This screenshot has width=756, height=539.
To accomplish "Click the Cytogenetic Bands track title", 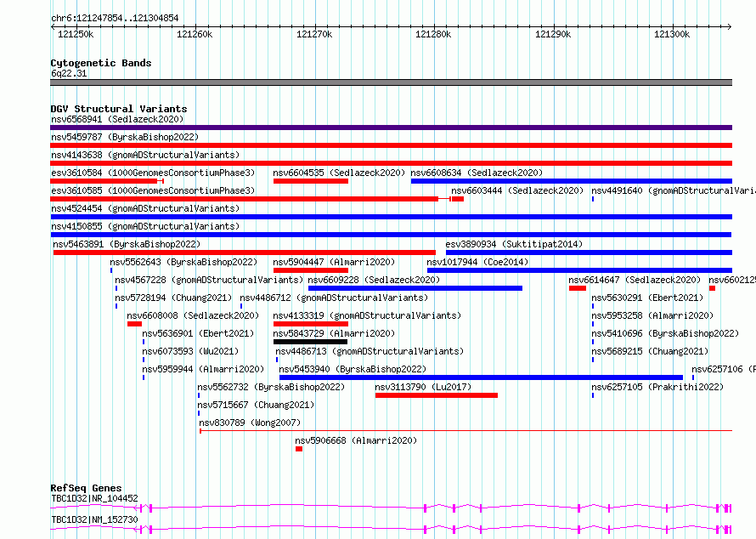I will (x=101, y=63).
